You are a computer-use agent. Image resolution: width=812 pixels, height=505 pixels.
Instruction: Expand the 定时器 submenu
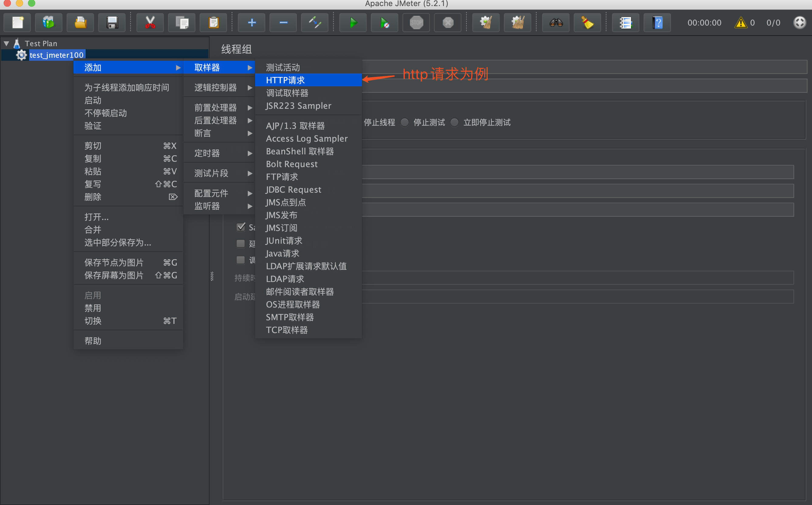(x=219, y=153)
